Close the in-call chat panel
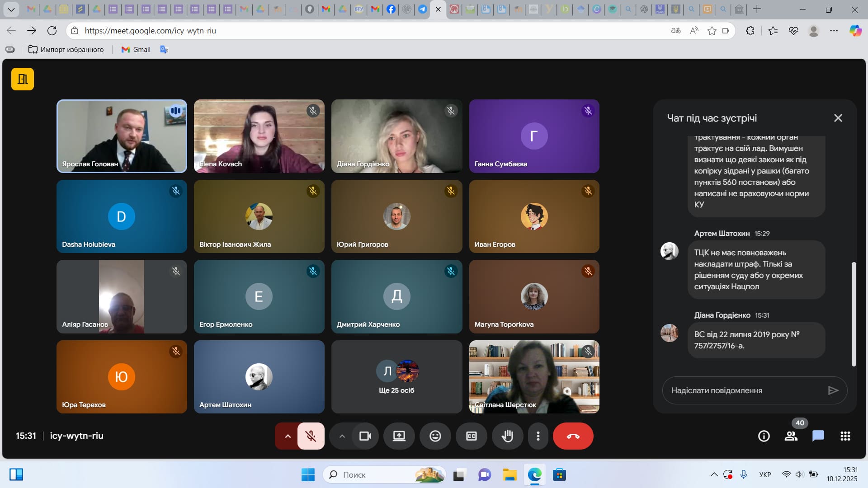 838,118
